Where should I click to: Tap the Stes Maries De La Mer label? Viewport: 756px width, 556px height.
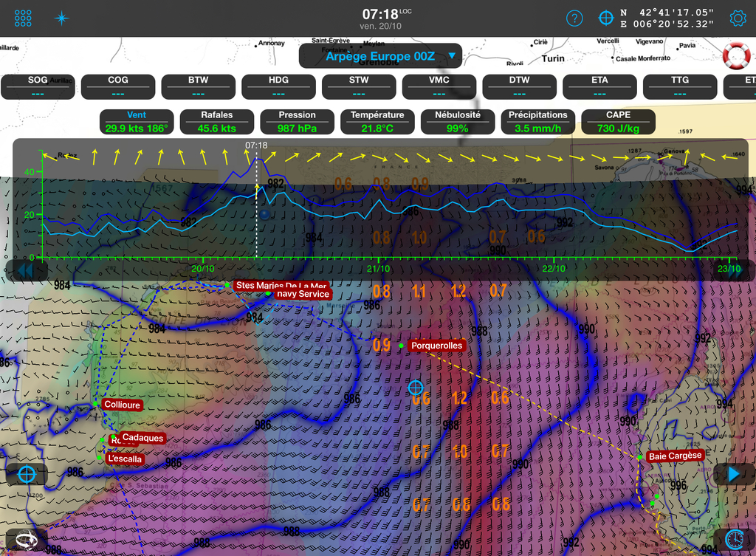point(281,285)
